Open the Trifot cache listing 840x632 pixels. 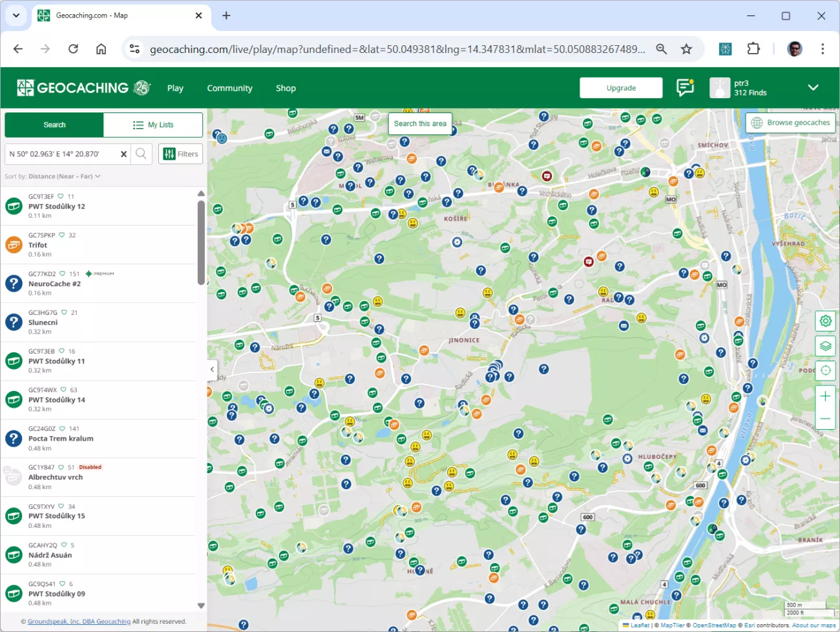pyautogui.click(x=38, y=245)
